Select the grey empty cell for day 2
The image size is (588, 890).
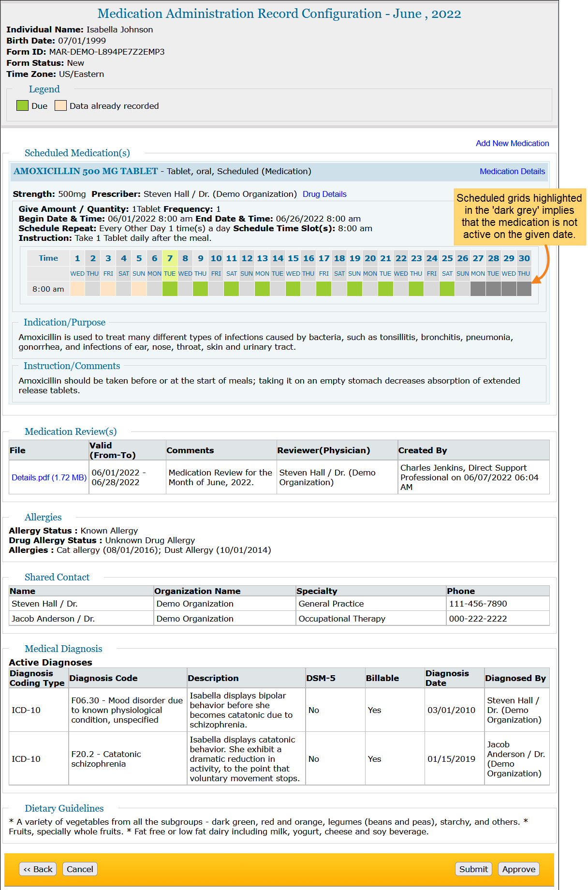[x=93, y=289]
